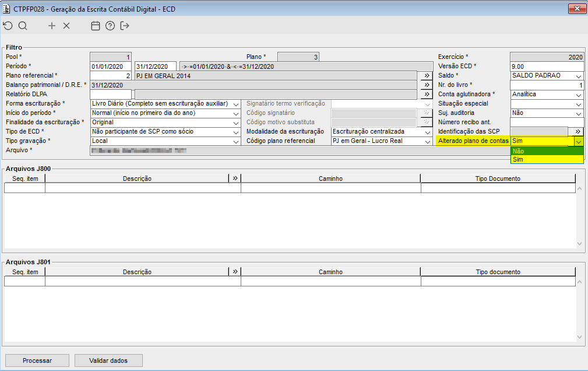This screenshot has height=371, width=588.
Task: Click Tipo Documento column header in J800
Action: click(x=498, y=178)
